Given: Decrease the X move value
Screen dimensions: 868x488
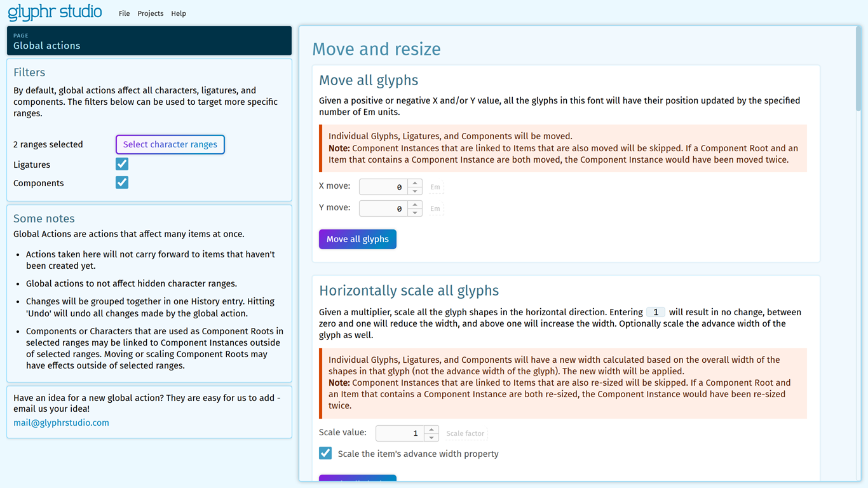Looking at the screenshot, I should 415,191.
